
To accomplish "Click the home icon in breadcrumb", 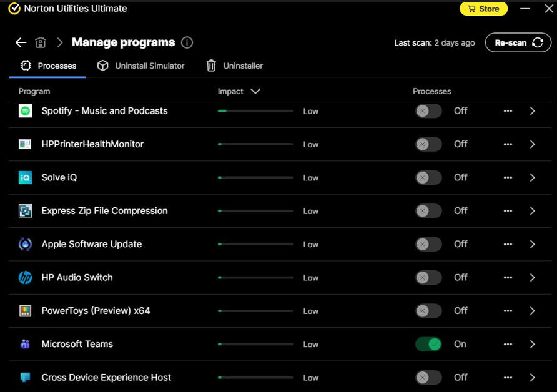I will click(x=41, y=42).
